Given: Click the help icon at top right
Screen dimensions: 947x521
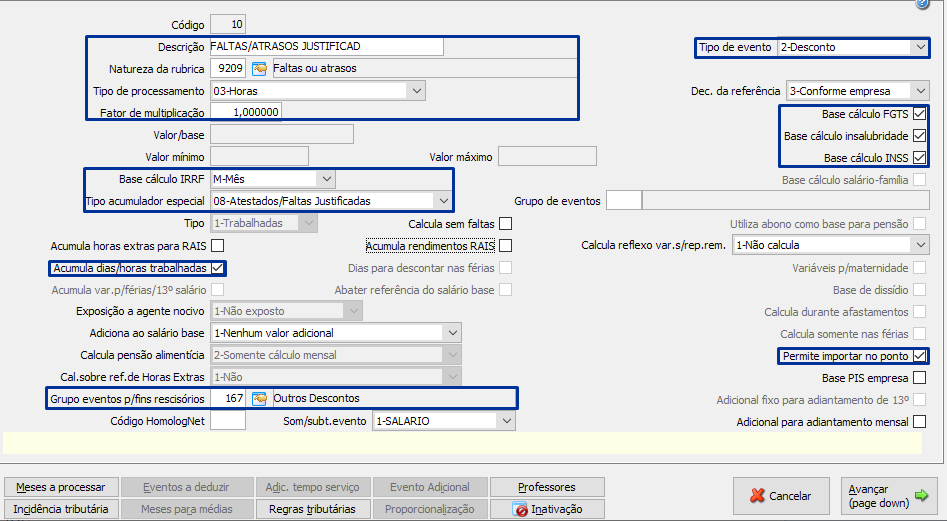Looking at the screenshot, I should [922, 4].
